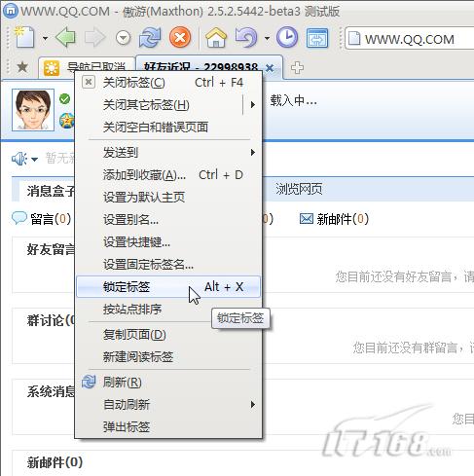The image size is (474, 476).
Task: Open the History clock icon
Action: [x=287, y=37]
